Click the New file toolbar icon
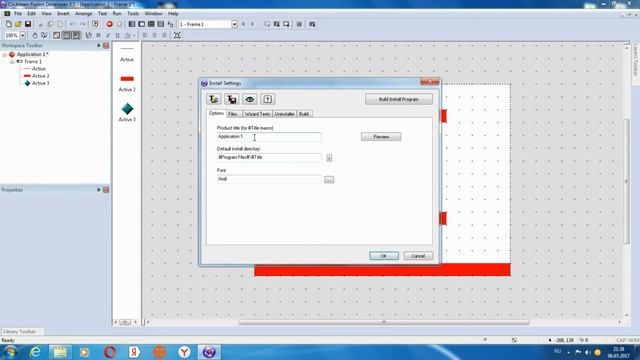The image size is (640, 360). click(x=9, y=24)
